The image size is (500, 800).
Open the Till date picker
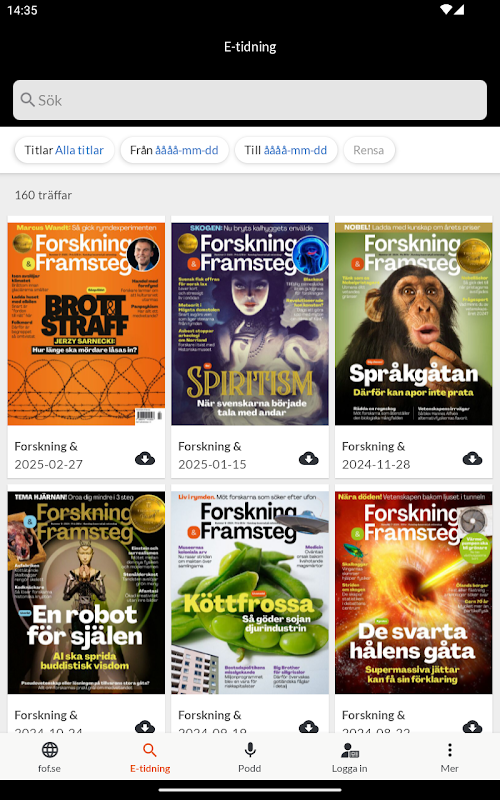click(286, 150)
